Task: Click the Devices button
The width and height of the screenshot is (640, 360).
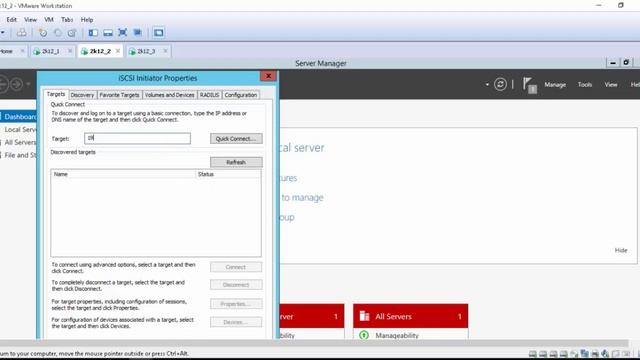Action: (236, 322)
